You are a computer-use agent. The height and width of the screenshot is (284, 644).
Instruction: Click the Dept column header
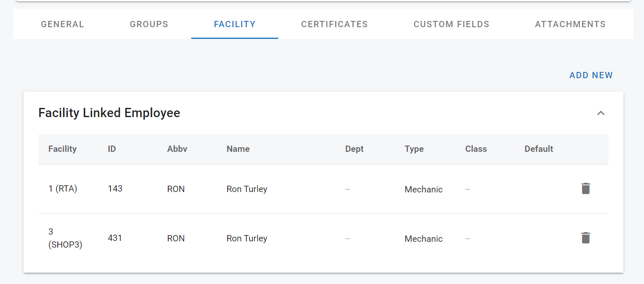tap(354, 149)
